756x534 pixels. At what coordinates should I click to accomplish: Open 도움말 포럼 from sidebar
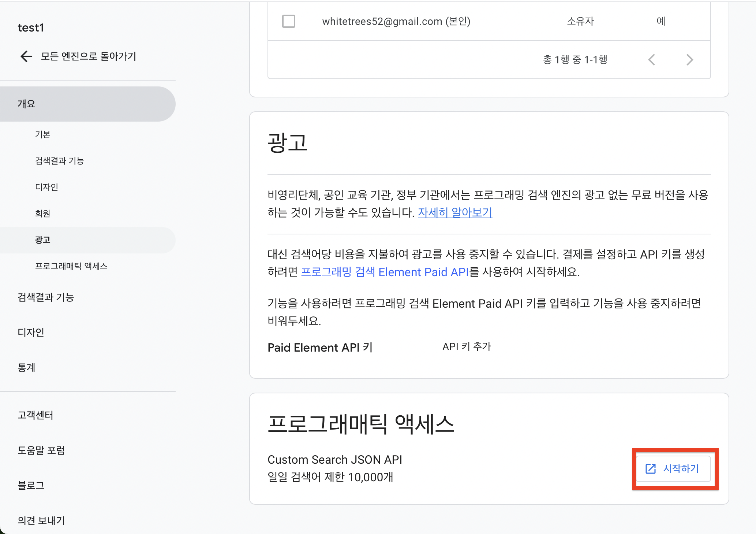tap(41, 450)
